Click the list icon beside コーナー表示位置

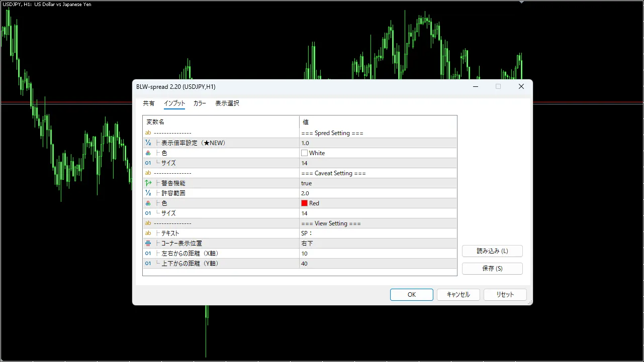point(148,244)
